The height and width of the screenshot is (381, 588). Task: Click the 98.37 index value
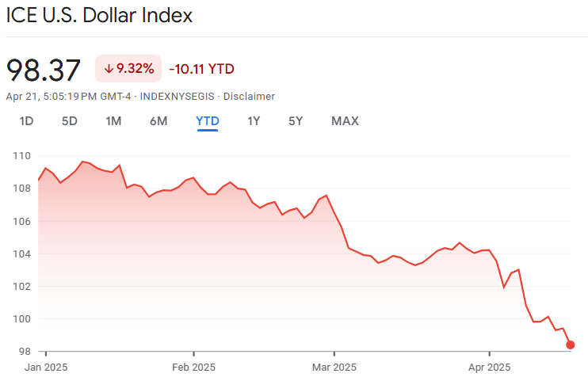click(x=44, y=70)
